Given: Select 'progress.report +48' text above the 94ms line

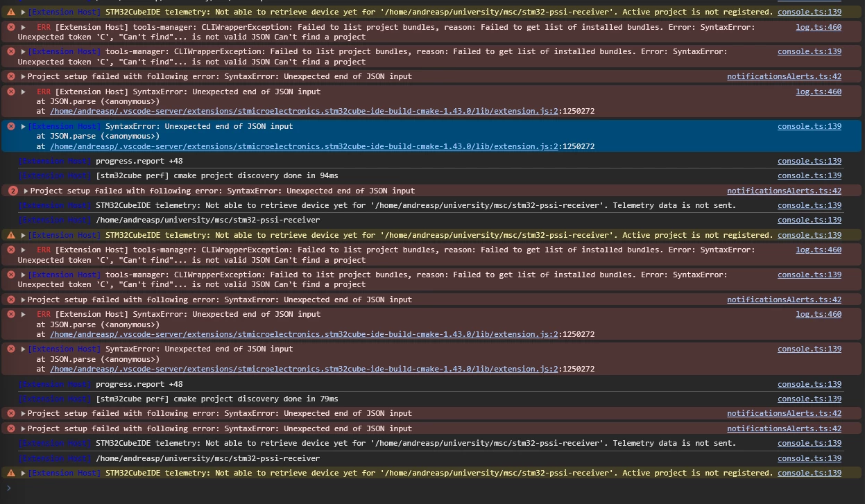Looking at the screenshot, I should [x=139, y=161].
